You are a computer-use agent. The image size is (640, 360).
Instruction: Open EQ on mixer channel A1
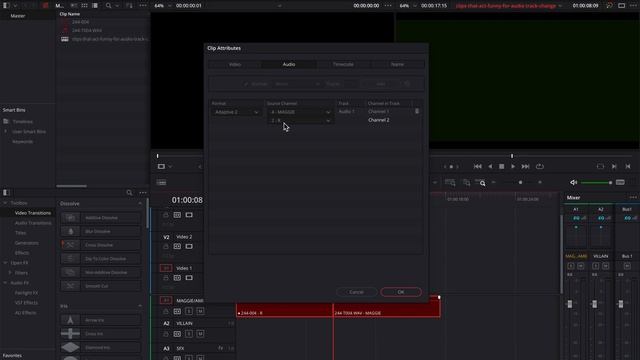point(576,218)
